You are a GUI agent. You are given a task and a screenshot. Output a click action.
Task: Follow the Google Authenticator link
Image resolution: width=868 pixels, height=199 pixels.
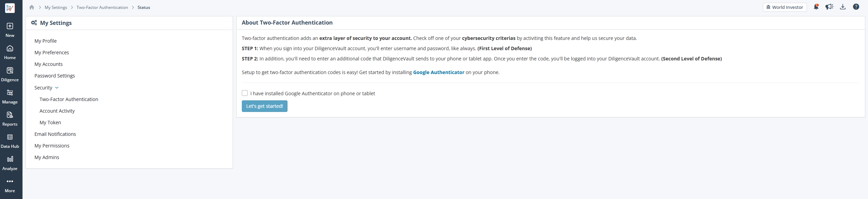tap(439, 72)
